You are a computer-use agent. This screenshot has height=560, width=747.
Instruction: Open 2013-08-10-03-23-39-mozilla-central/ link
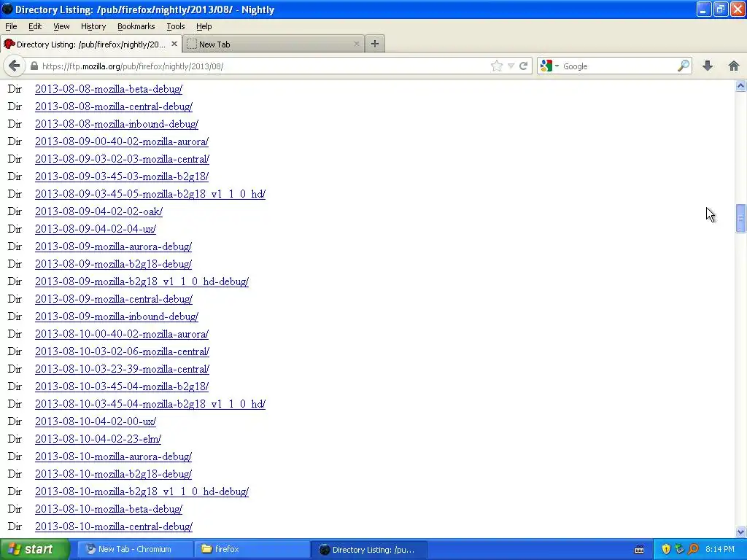point(122,369)
